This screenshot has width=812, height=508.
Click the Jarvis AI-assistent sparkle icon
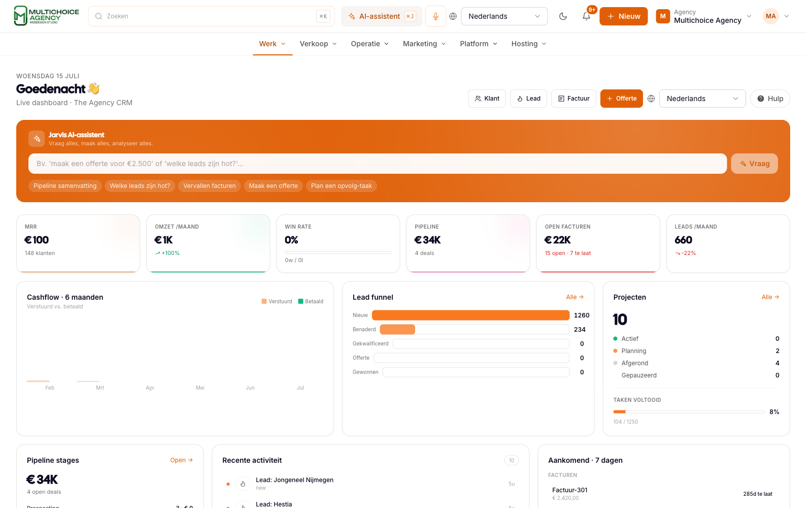[37, 139]
